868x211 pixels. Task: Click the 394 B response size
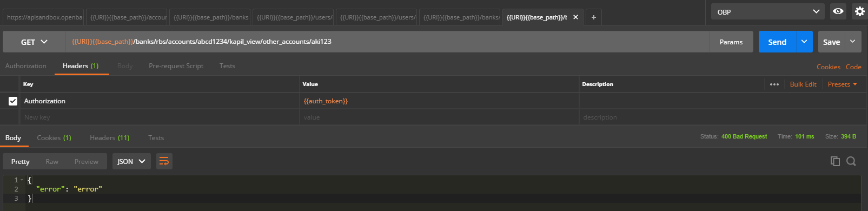849,137
